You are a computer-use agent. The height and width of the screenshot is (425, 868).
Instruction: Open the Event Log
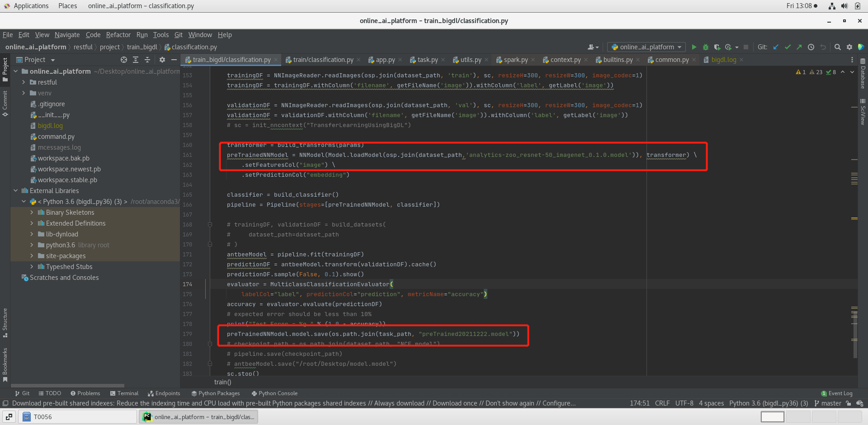[837, 393]
